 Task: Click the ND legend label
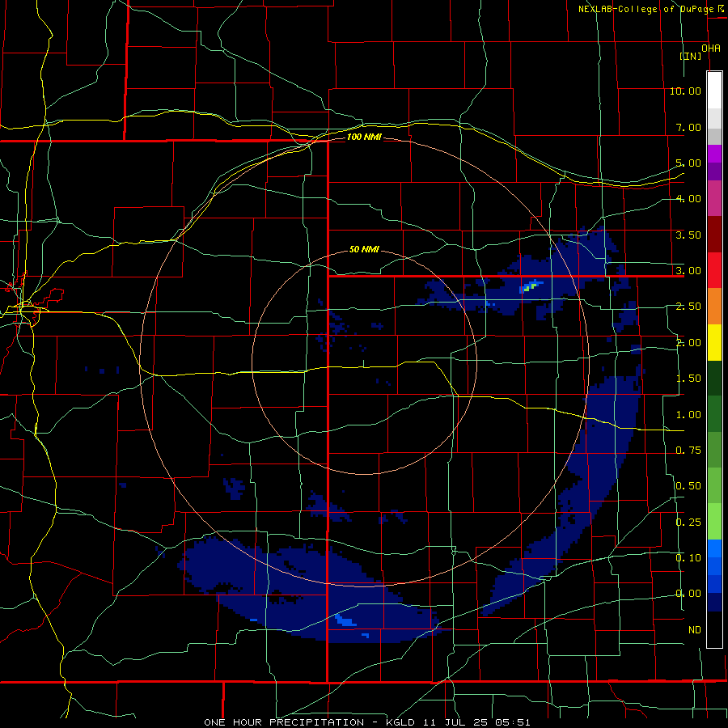point(695,630)
